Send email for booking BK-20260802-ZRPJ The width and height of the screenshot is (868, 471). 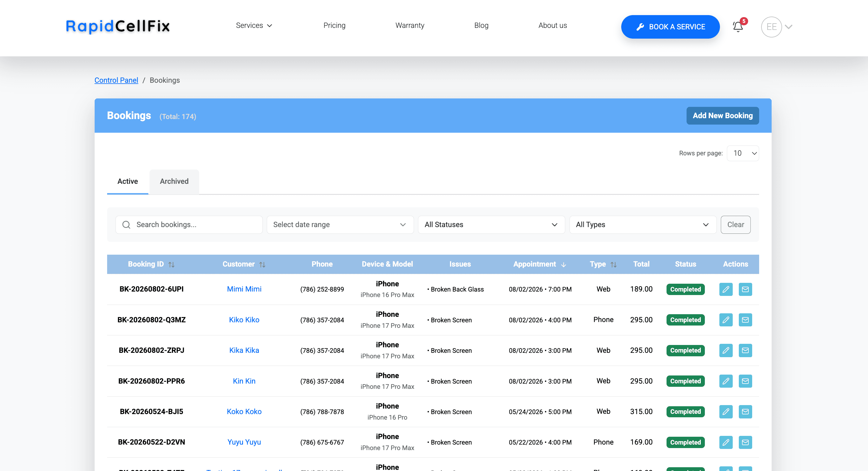click(745, 350)
